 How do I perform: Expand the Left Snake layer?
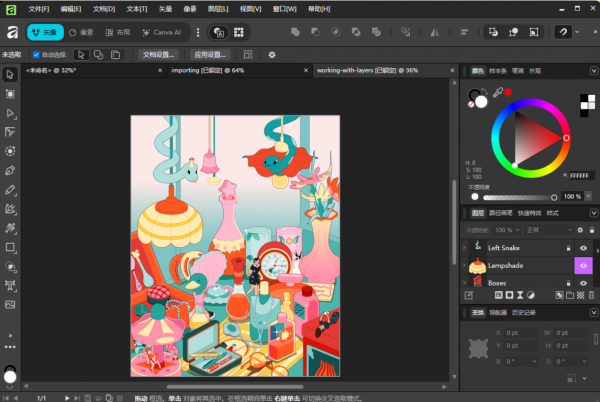click(x=465, y=248)
